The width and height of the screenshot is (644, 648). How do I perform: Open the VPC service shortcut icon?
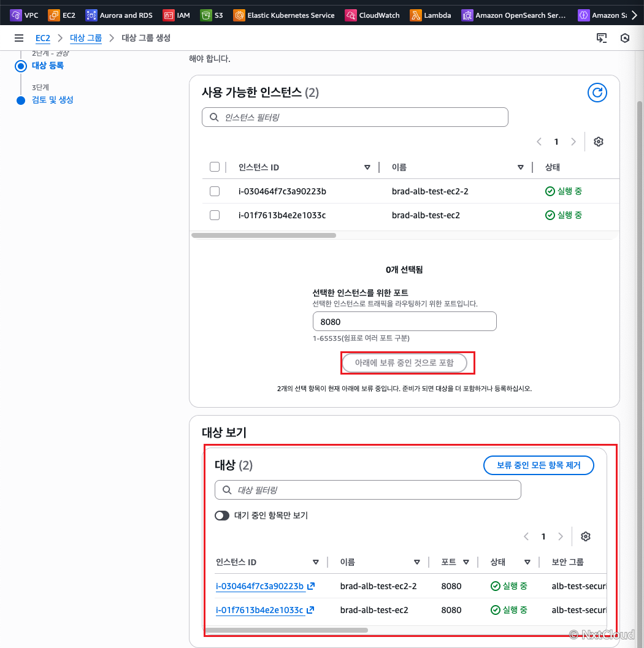(x=16, y=15)
